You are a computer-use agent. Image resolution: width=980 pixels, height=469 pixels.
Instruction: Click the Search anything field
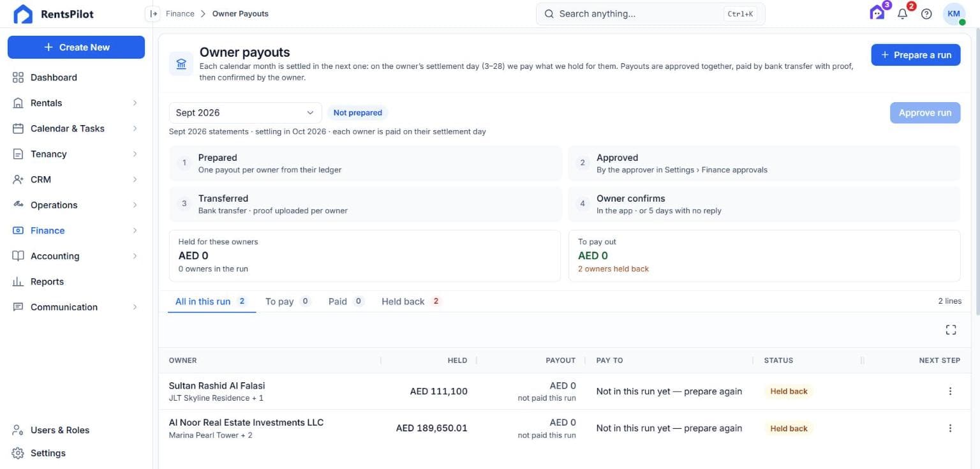coord(650,13)
